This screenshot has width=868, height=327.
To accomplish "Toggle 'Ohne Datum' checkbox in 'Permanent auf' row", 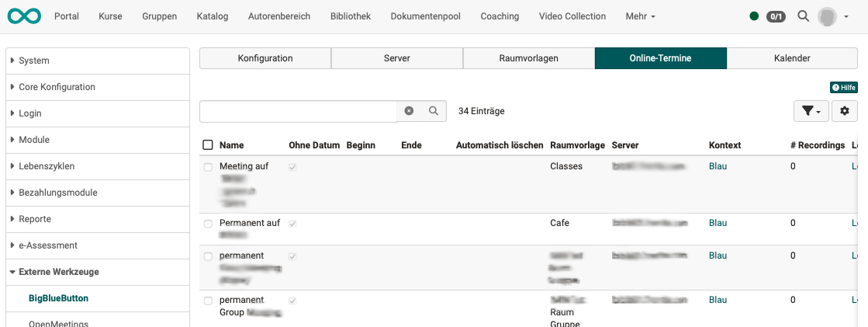I will (x=293, y=224).
